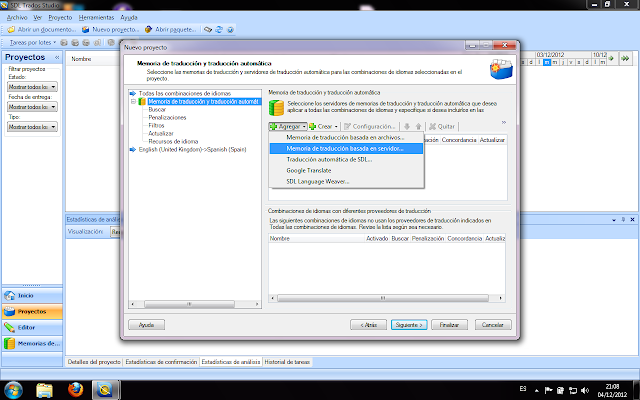640x400 pixels.
Task: Switch to Estadísticas de confirmación tab
Action: point(161,362)
